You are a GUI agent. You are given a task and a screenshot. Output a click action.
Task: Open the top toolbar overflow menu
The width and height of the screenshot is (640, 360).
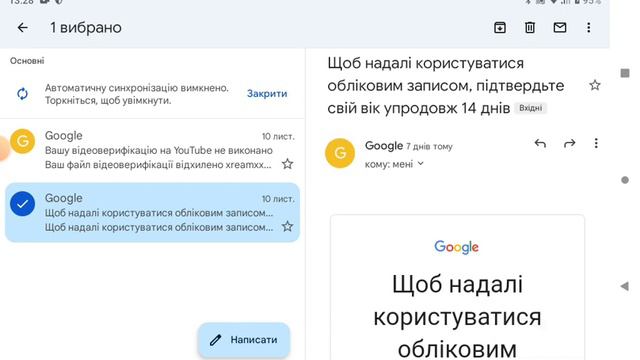(x=589, y=27)
